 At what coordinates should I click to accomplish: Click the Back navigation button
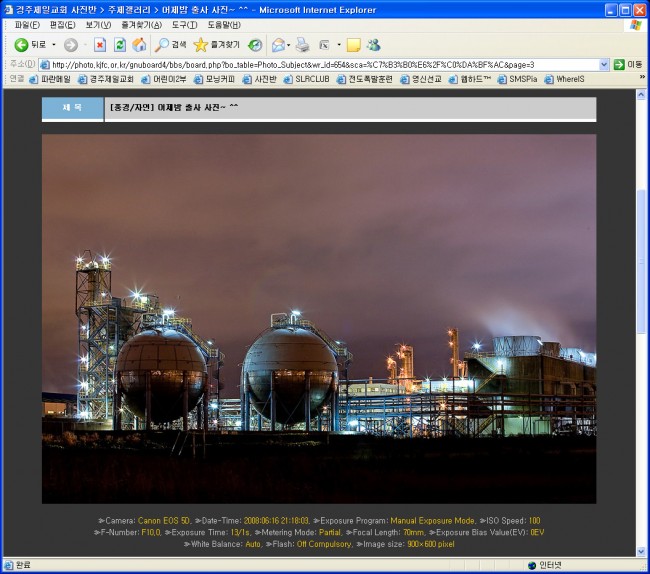click(30, 45)
